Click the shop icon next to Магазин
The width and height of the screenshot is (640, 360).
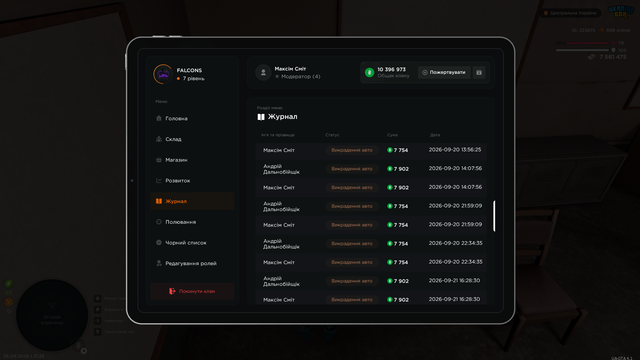point(159,160)
